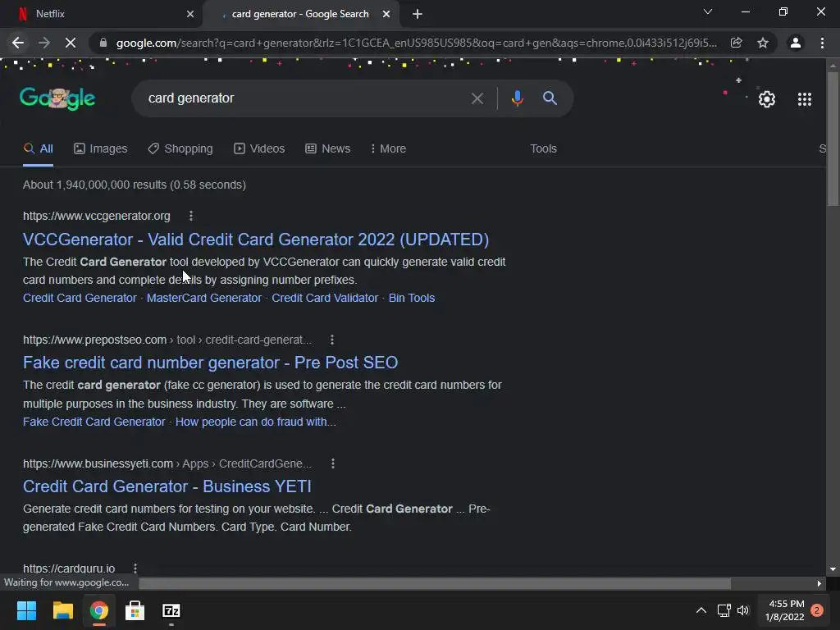Click the horizontal scrollbar right arrow
840x630 pixels.
(x=819, y=583)
